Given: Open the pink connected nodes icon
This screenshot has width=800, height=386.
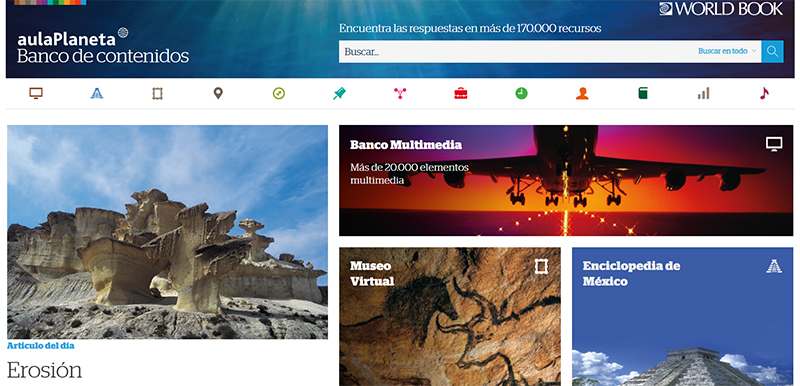Looking at the screenshot, I should (x=400, y=93).
